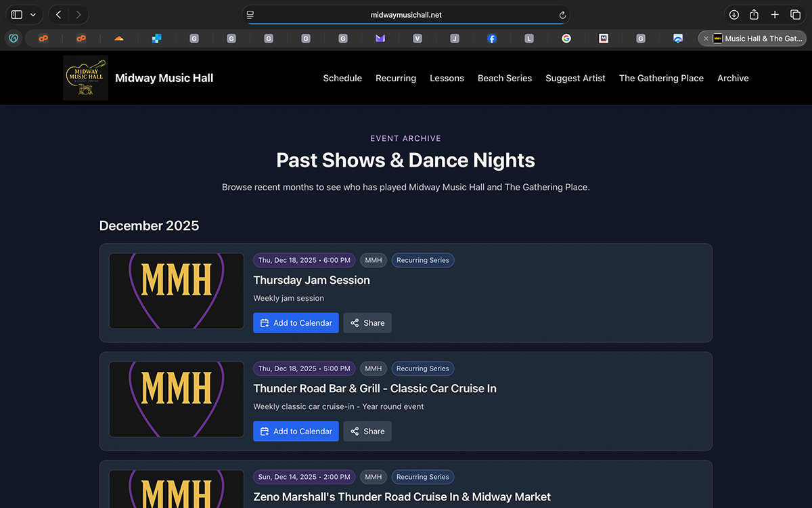This screenshot has height=508, width=812.
Task: Switch to the V favicon tab
Action: tap(418, 39)
